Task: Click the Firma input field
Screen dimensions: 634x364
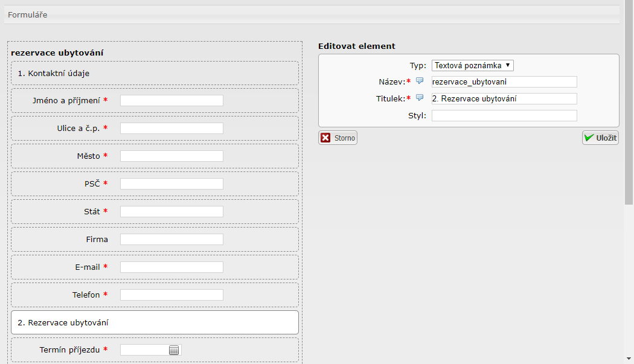Action: pyautogui.click(x=171, y=239)
